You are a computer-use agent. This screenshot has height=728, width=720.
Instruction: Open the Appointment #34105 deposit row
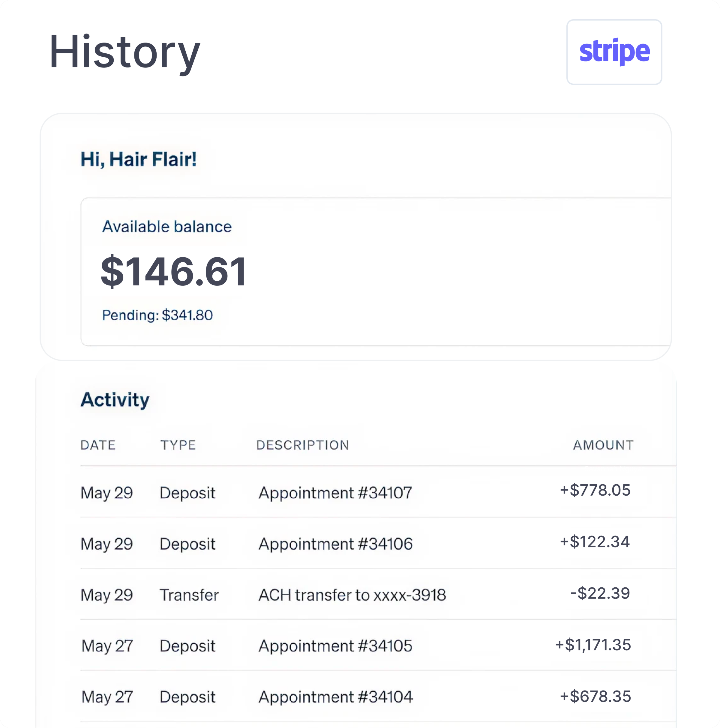click(378, 645)
